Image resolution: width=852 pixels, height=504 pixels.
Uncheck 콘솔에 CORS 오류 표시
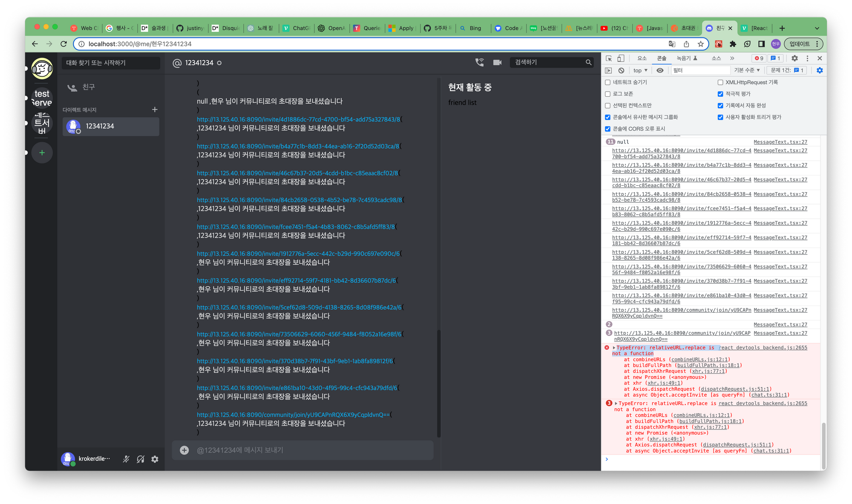(608, 129)
